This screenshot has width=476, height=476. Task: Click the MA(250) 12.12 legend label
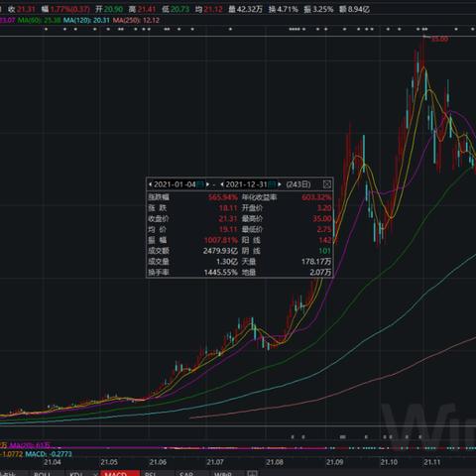click(136, 20)
